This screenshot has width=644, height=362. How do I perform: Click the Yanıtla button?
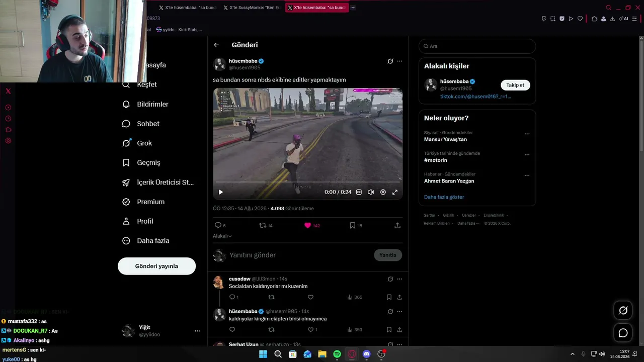point(388,255)
